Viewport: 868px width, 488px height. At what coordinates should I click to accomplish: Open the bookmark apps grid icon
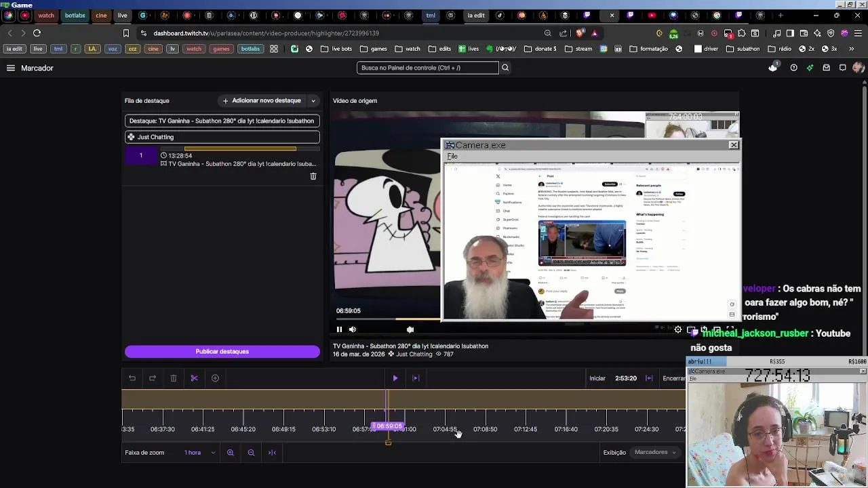click(x=274, y=49)
